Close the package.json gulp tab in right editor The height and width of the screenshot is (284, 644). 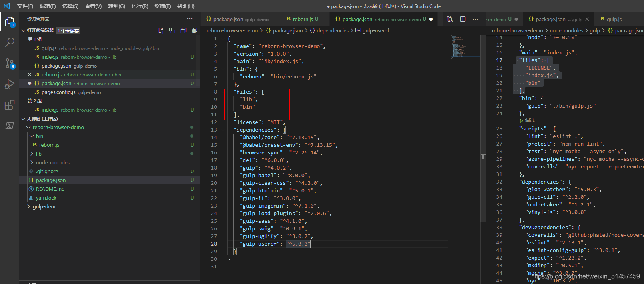coord(587,19)
